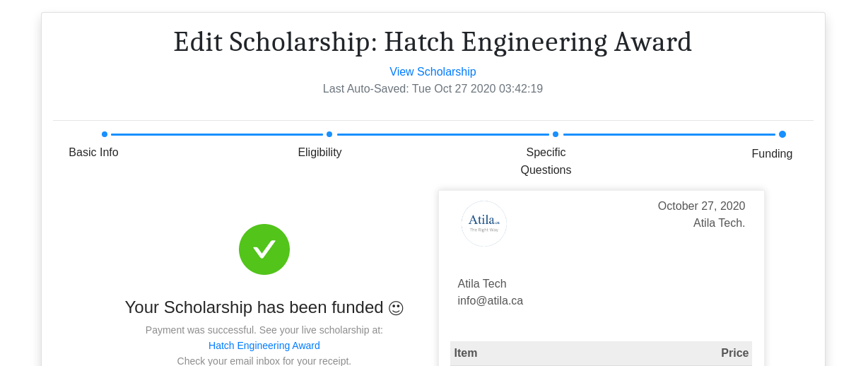Open the Specific Questions step label
Viewport: 868px width, 366px height.
546,161
